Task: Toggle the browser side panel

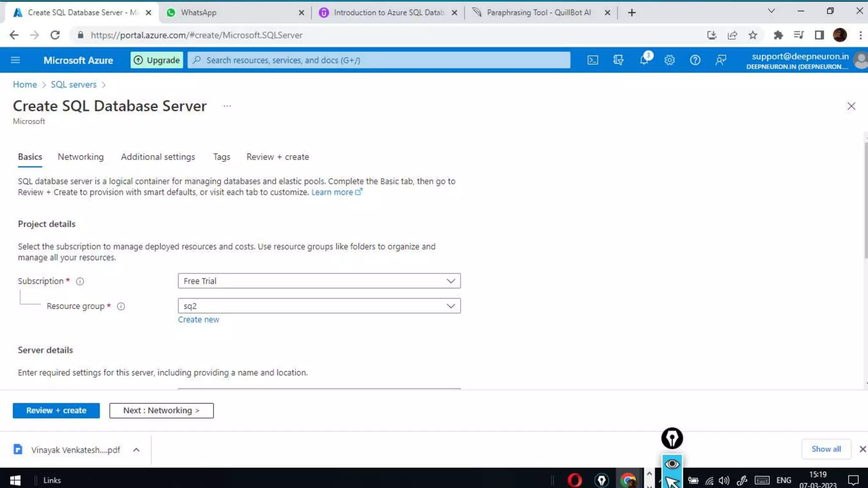Action: pyautogui.click(x=819, y=35)
